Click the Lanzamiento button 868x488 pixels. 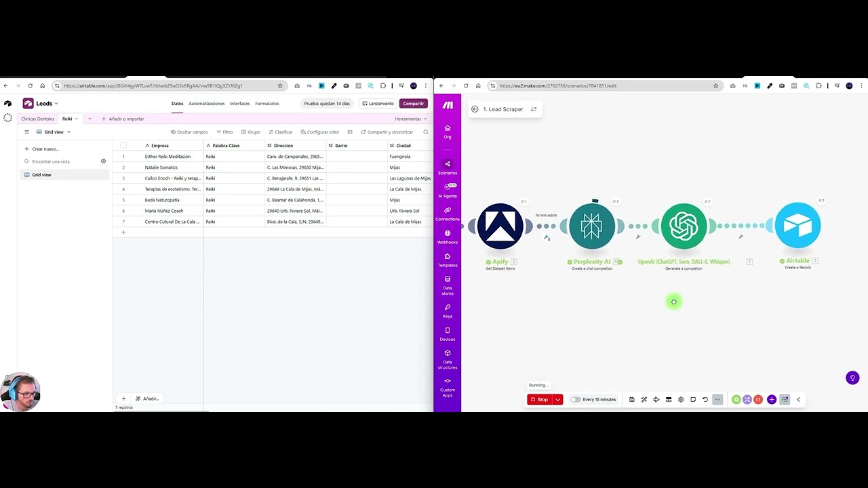pos(378,104)
